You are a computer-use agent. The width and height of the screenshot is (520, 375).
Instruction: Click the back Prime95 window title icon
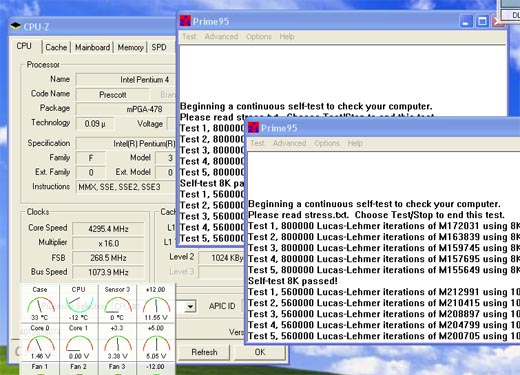click(x=185, y=21)
